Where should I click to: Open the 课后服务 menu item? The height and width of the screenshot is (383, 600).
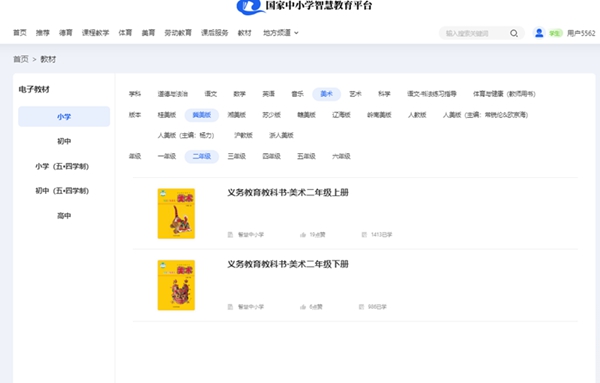(x=215, y=33)
